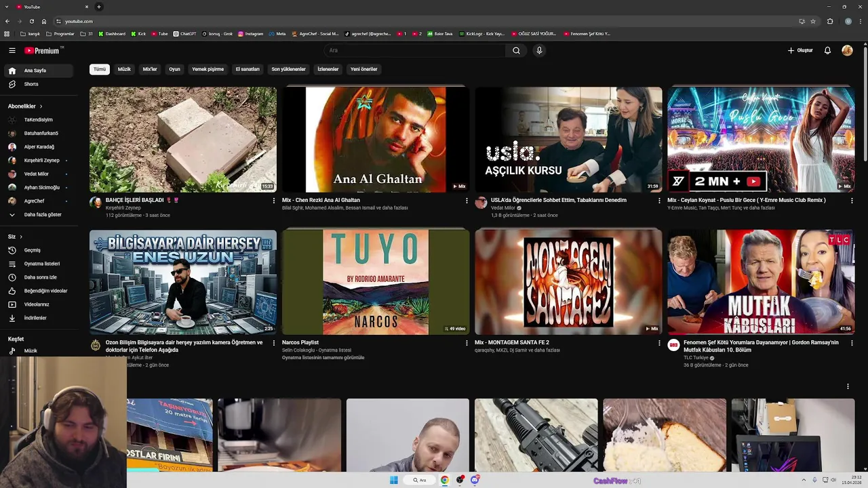Viewport: 868px width, 488px height.
Task: Open Beğendiğim videolar in sidebar
Action: 38,291
